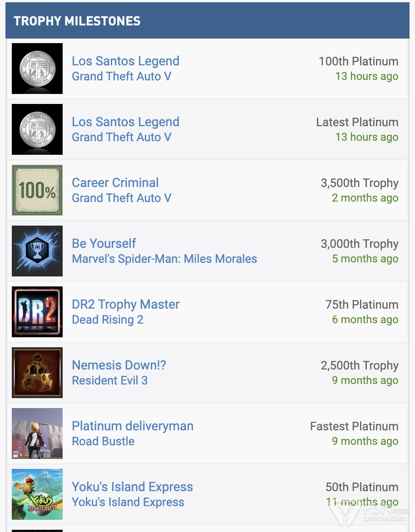415x532 pixels.
Task: Open the Career Criminal 100% trophy icon
Action: 37,190
